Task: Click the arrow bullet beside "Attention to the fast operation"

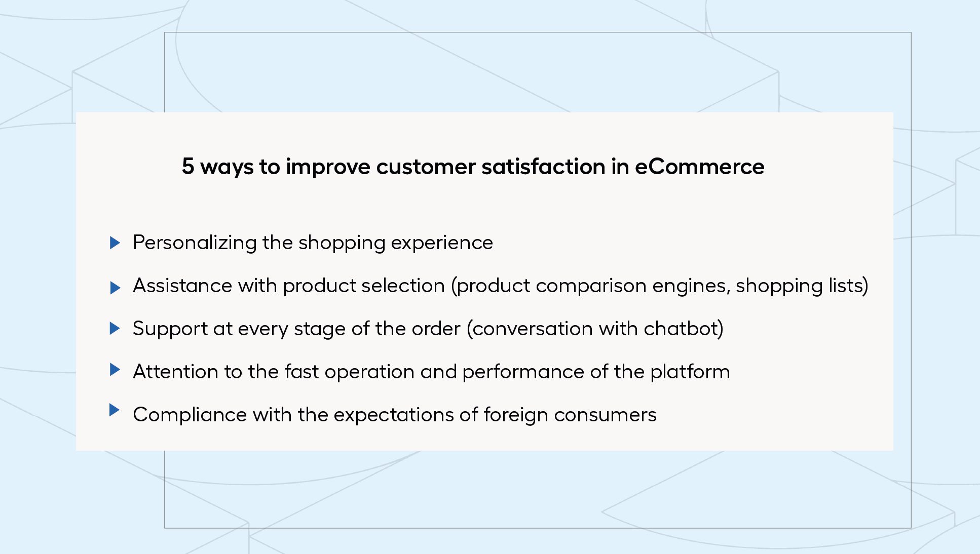Action: coord(115,370)
